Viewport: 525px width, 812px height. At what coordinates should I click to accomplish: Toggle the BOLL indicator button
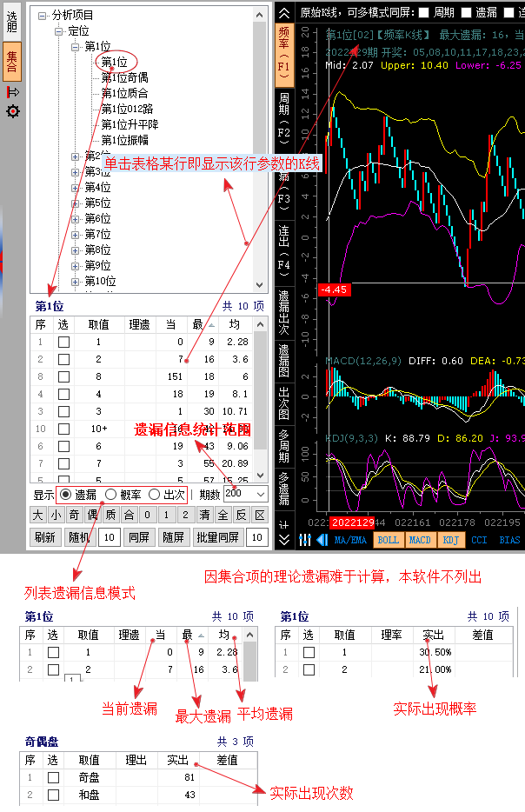tap(388, 540)
